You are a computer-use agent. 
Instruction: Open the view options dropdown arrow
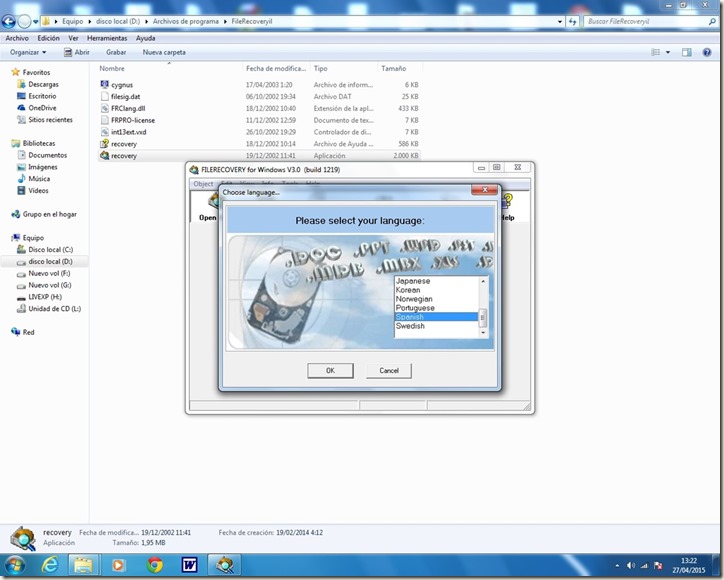668,52
